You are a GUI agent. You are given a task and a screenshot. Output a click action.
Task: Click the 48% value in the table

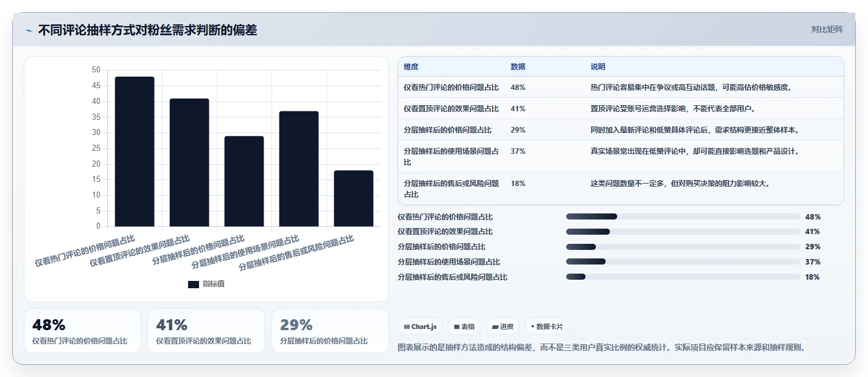pos(518,88)
